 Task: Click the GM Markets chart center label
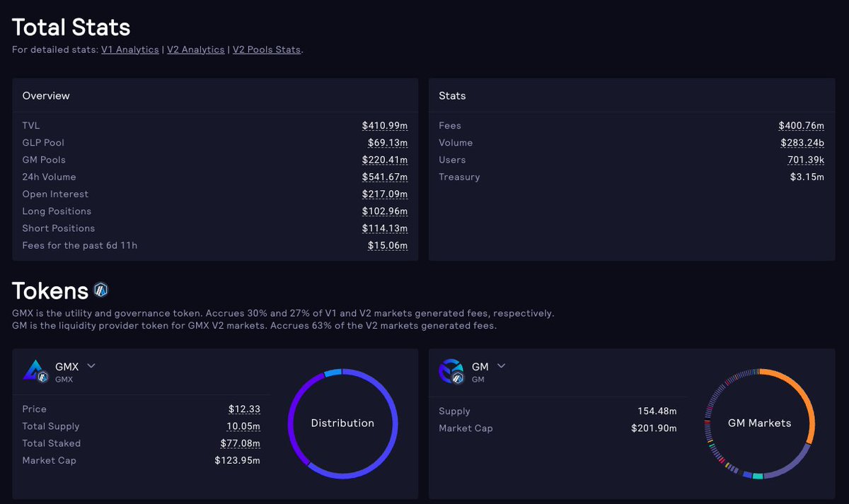[759, 423]
